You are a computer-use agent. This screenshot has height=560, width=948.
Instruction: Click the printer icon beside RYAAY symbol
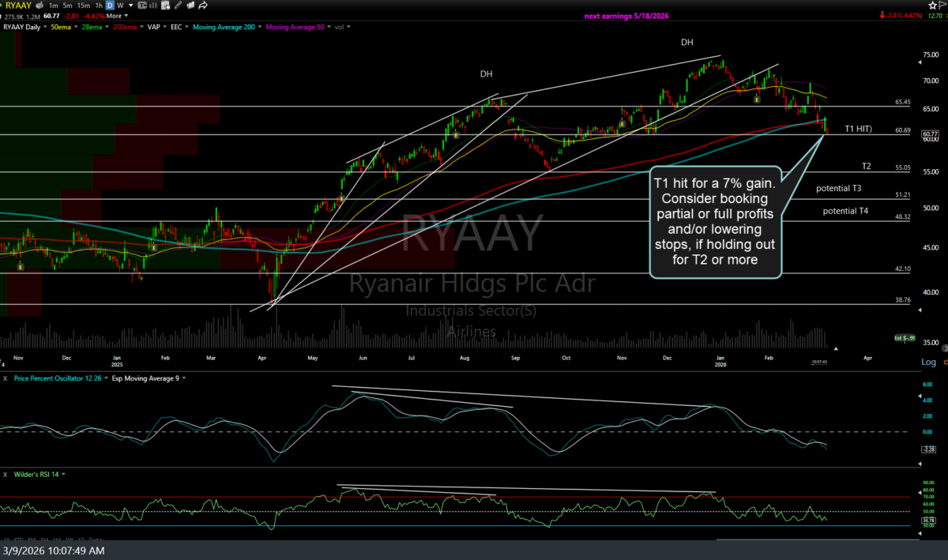[x=39, y=6]
